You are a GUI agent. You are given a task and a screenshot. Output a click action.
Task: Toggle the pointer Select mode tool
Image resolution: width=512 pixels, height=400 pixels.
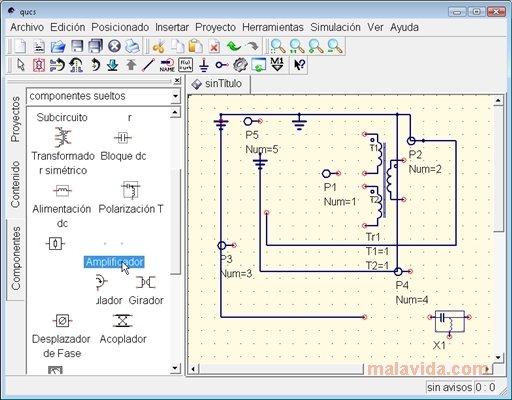coord(21,65)
